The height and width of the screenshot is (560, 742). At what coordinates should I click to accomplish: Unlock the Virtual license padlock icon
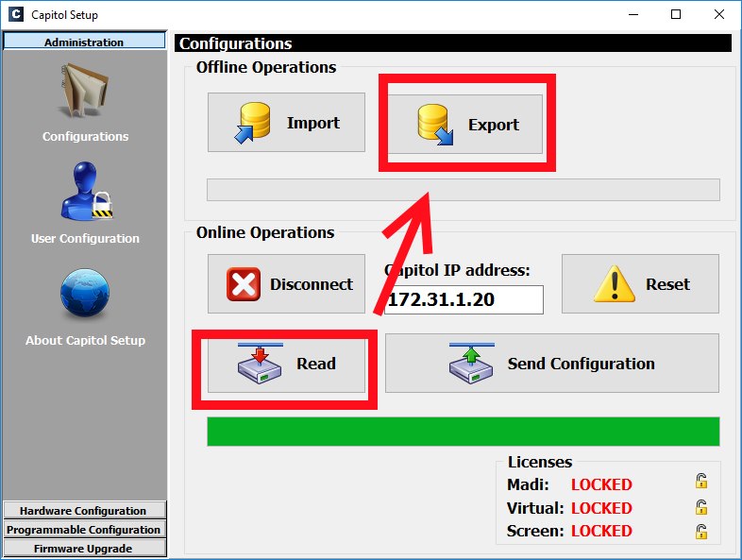[x=700, y=507]
